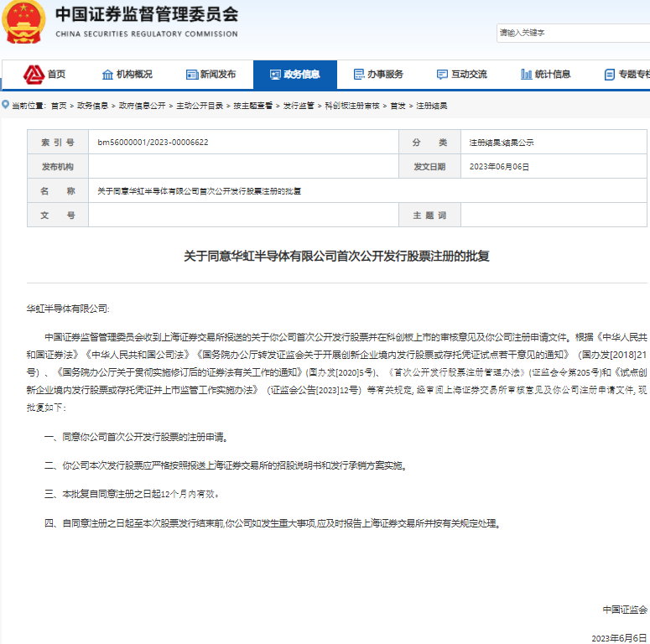Click the document icon beside 办事服务
The image size is (650, 644).
coord(359,74)
